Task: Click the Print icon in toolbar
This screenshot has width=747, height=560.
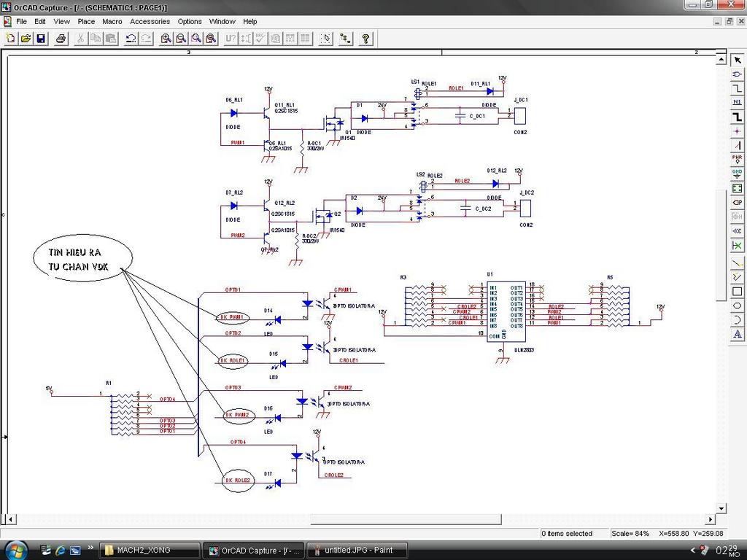Action: (x=61, y=38)
